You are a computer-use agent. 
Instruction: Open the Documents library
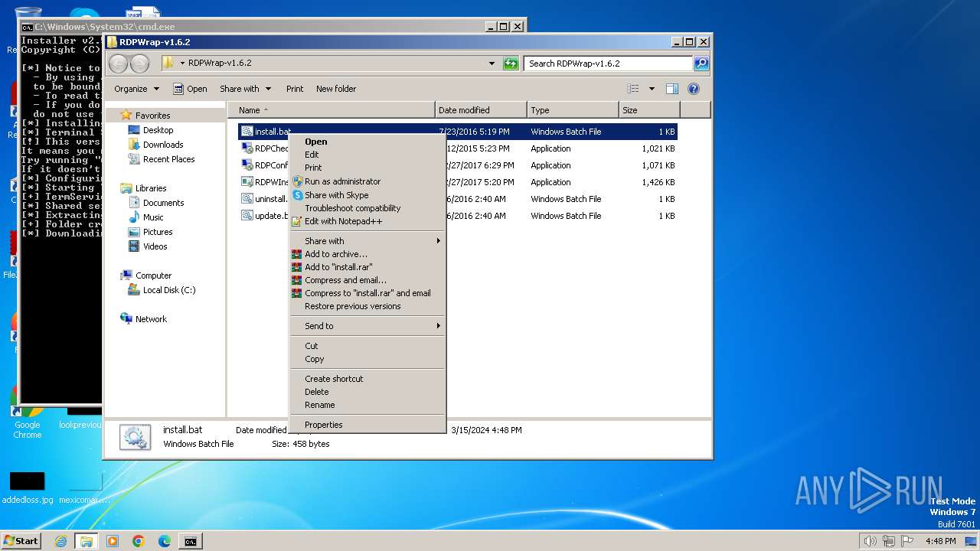pos(155,203)
